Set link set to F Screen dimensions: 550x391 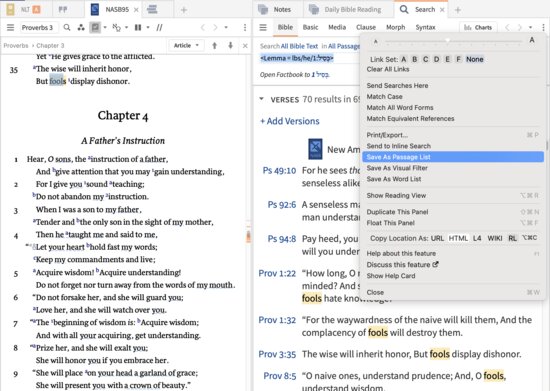[458, 59]
